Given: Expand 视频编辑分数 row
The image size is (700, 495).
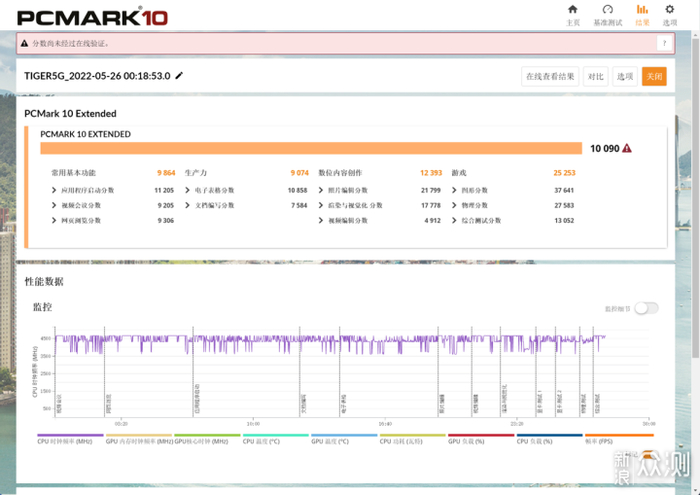Looking at the screenshot, I should pos(321,220).
